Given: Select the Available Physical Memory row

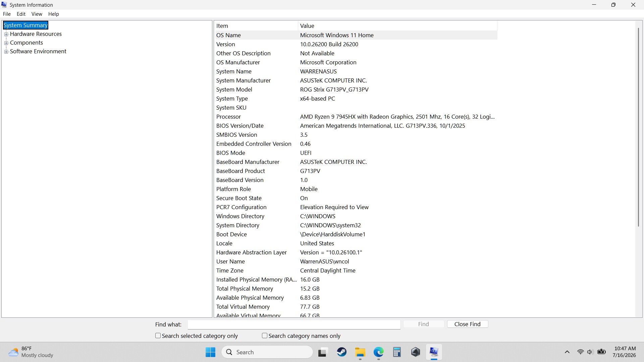Looking at the screenshot, I should tap(356, 298).
